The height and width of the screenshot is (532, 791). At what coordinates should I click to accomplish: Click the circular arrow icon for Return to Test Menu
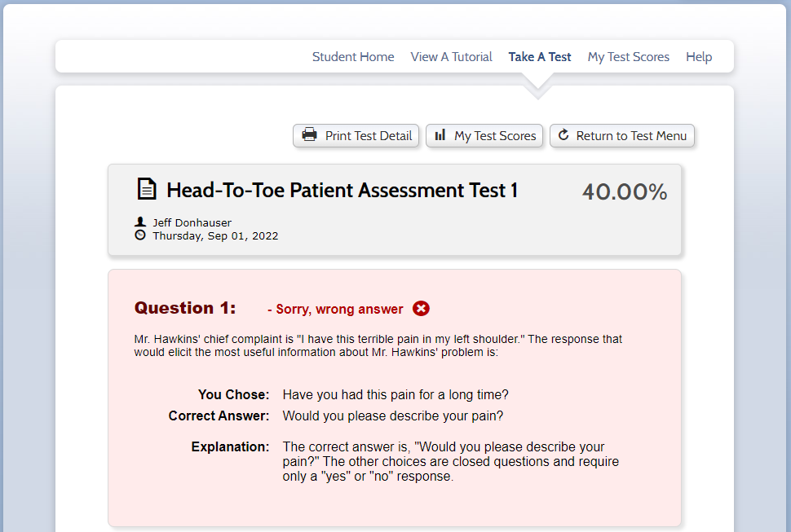click(x=563, y=135)
